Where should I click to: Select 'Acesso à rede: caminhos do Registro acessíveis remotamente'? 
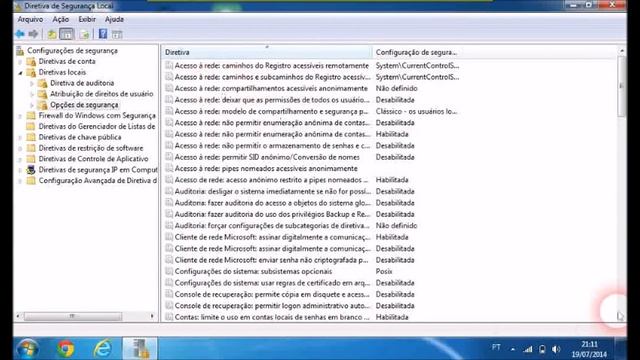click(x=271, y=65)
